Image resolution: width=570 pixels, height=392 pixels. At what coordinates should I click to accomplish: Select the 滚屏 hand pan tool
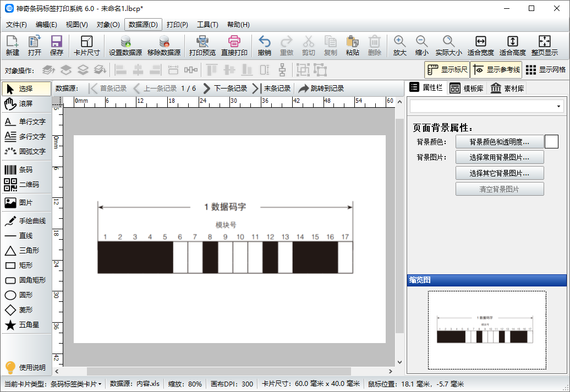(x=26, y=104)
